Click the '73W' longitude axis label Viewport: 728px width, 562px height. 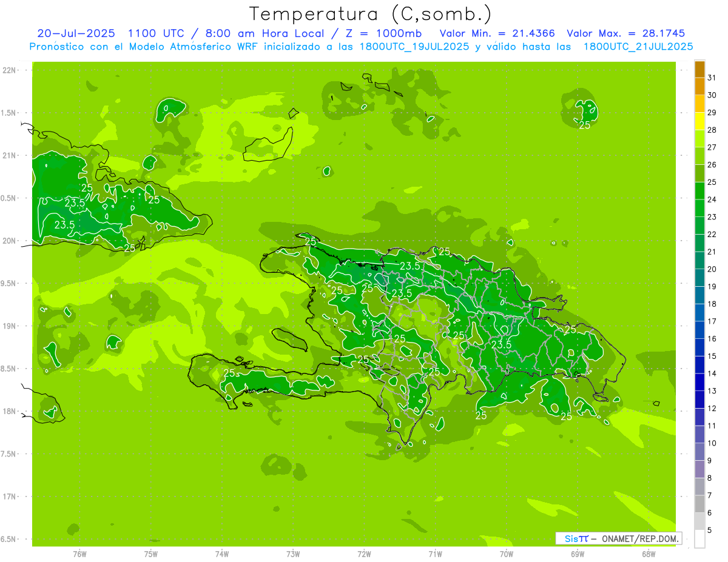coord(293,554)
